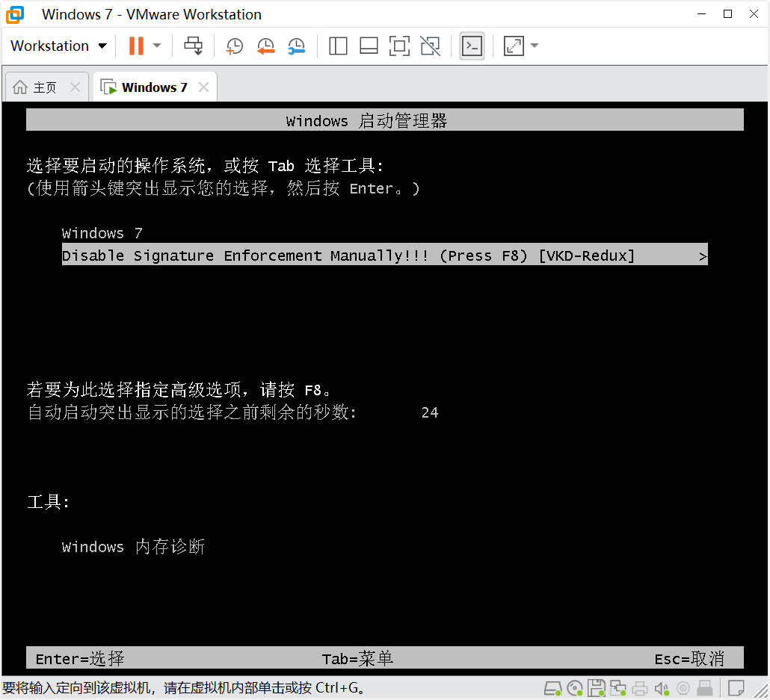Viewport: 770px width, 700px height.
Task: Send Ctrl+Alt+Del to the virtual machine
Action: click(x=194, y=46)
